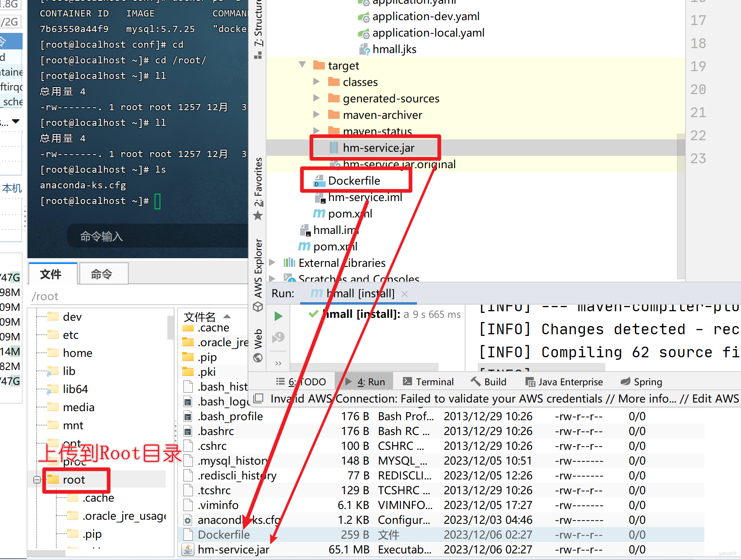Screen dimensions: 741x560
Task: Open the Terminal tab
Action: pos(428,382)
